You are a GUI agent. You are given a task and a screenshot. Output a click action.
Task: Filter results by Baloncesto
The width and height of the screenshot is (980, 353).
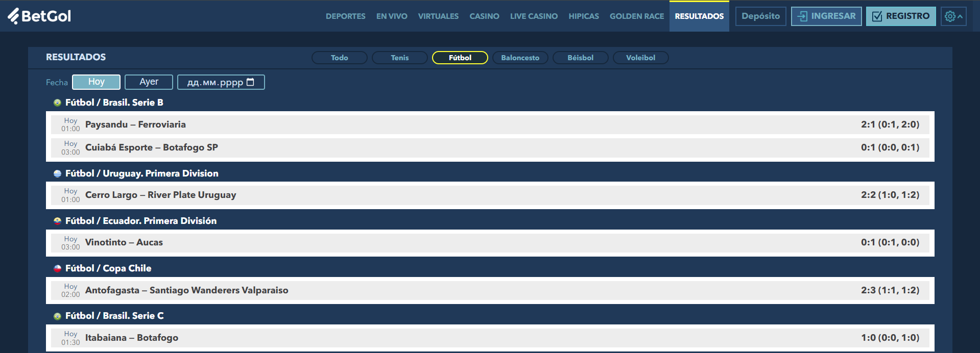(520, 58)
